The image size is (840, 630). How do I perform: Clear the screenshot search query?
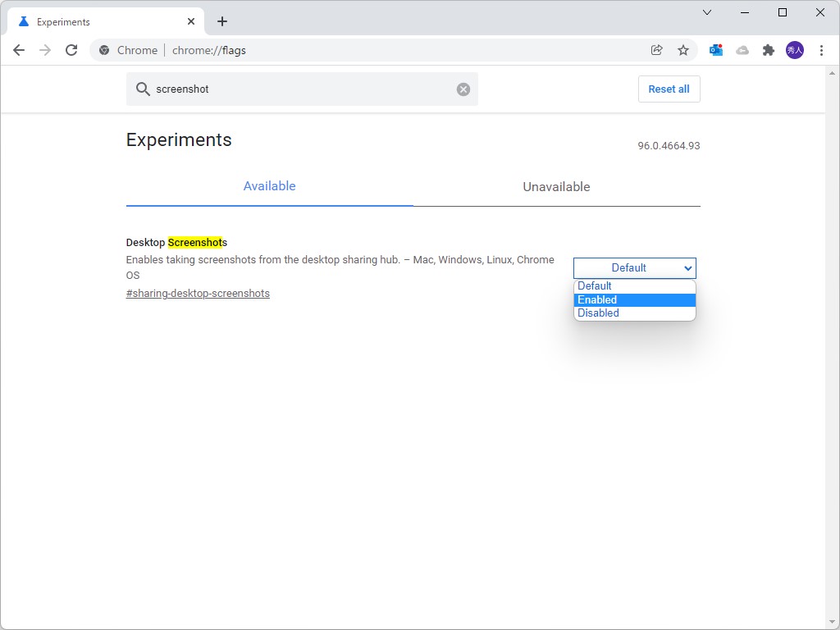click(x=463, y=89)
